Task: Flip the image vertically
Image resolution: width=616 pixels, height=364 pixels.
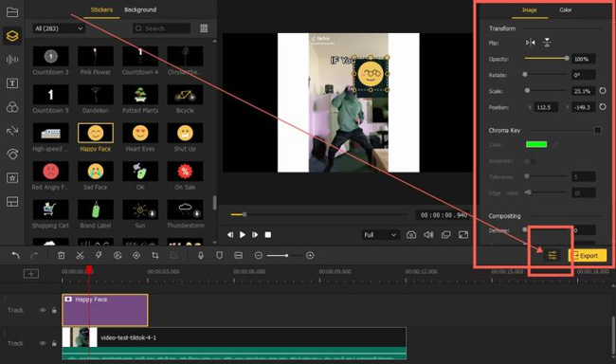Action: pos(547,43)
